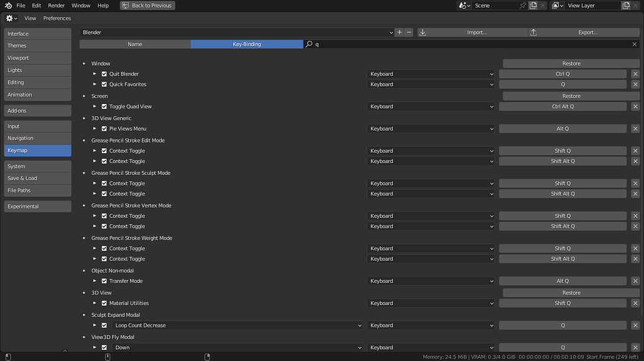Add a new keymap preset (plus)
The height and width of the screenshot is (361, 644).
(399, 32)
